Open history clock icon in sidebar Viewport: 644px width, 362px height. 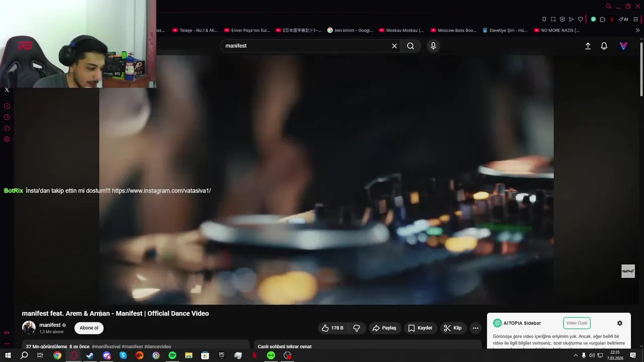(x=7, y=117)
